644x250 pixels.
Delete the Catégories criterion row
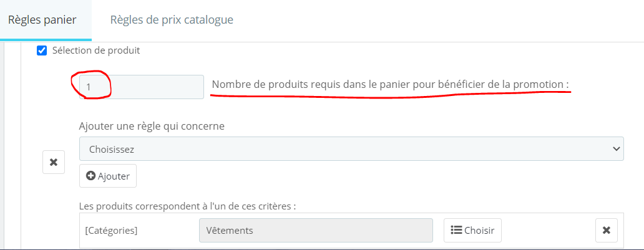coord(606,230)
